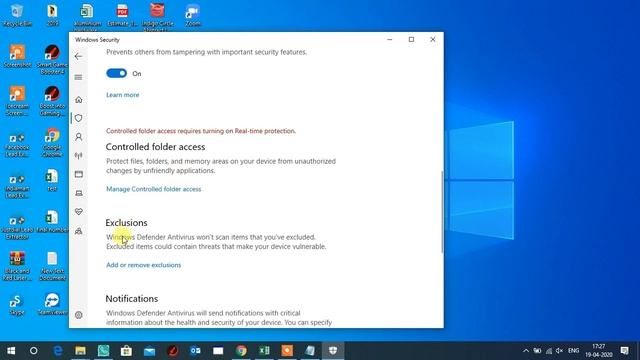Open Cortana search circle on taskbar
The width and height of the screenshot is (640, 360).
click(33, 351)
